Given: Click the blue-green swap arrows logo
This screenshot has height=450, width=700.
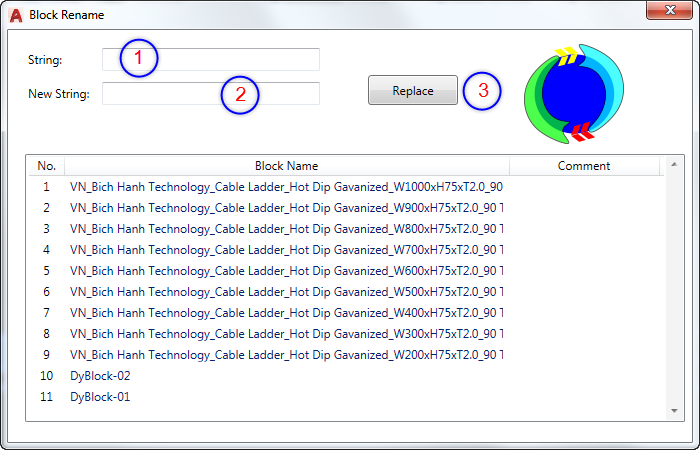Looking at the screenshot, I should [574, 93].
